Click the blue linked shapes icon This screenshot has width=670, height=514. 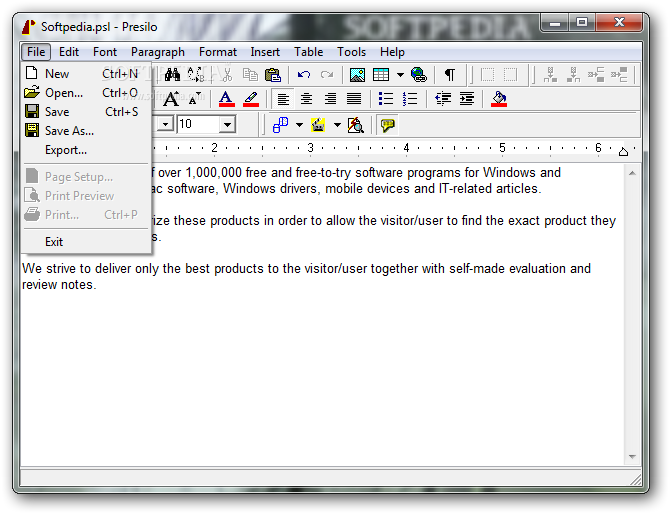coord(281,125)
